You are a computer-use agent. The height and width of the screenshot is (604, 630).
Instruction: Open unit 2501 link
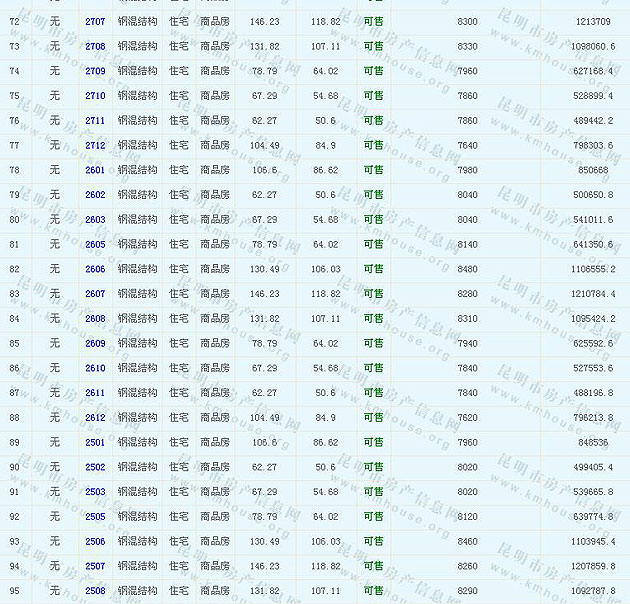point(95,442)
